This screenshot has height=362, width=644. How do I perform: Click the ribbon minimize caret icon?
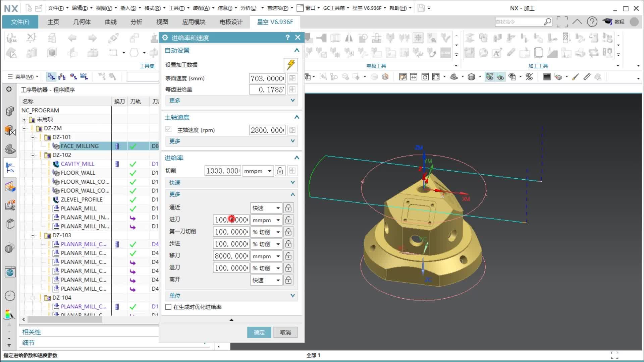click(x=577, y=22)
